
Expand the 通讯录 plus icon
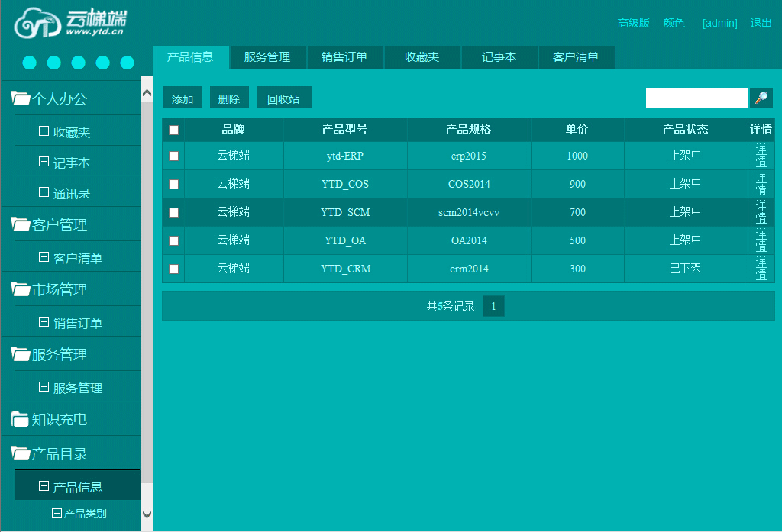pyautogui.click(x=44, y=192)
